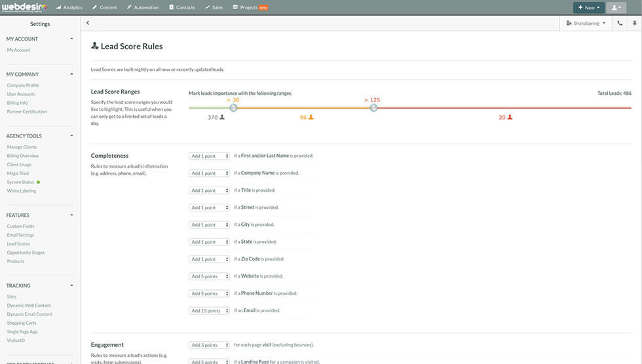
Task: Click the Lead Score Rules person icon
Action: [94, 46]
